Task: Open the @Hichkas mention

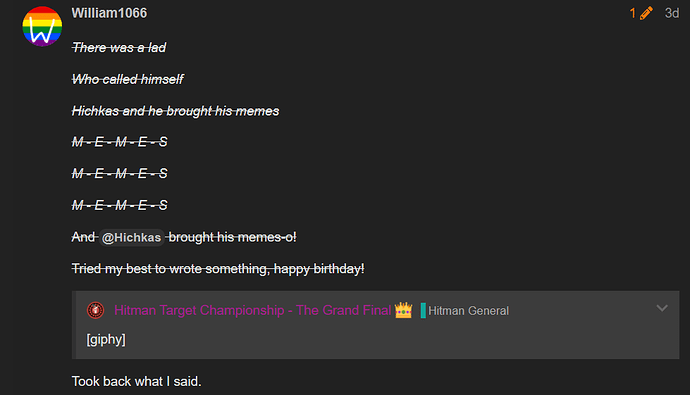Action: coord(131,238)
